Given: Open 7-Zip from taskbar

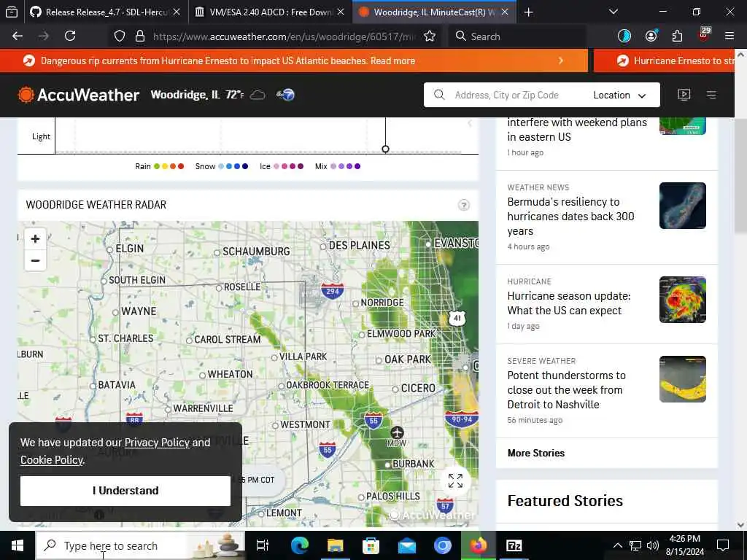Looking at the screenshot, I should 514,545.
